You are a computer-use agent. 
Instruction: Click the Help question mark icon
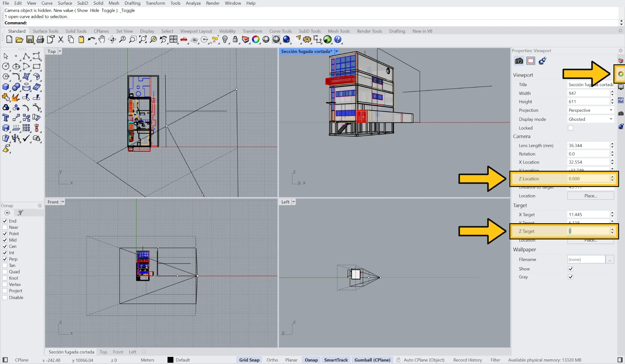(x=338, y=40)
